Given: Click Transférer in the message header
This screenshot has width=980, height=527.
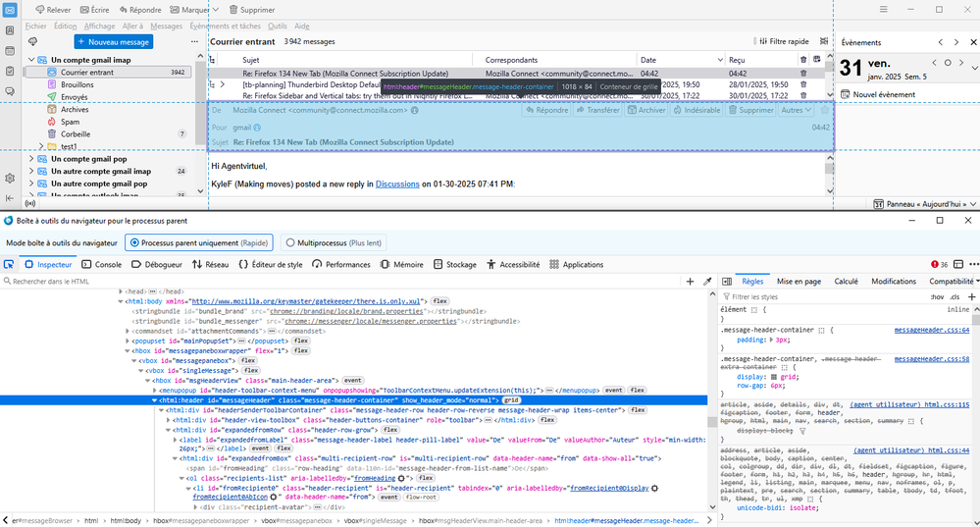Looking at the screenshot, I should click(x=598, y=110).
